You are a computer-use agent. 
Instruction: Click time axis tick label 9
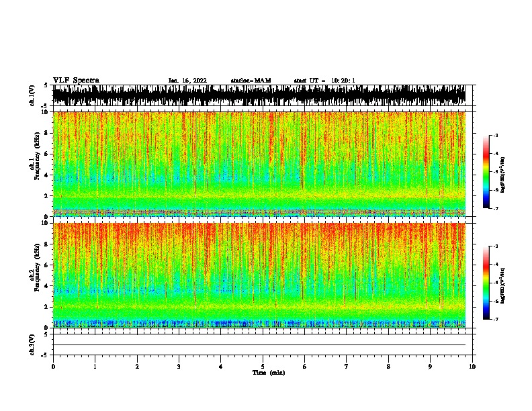coord(430,367)
